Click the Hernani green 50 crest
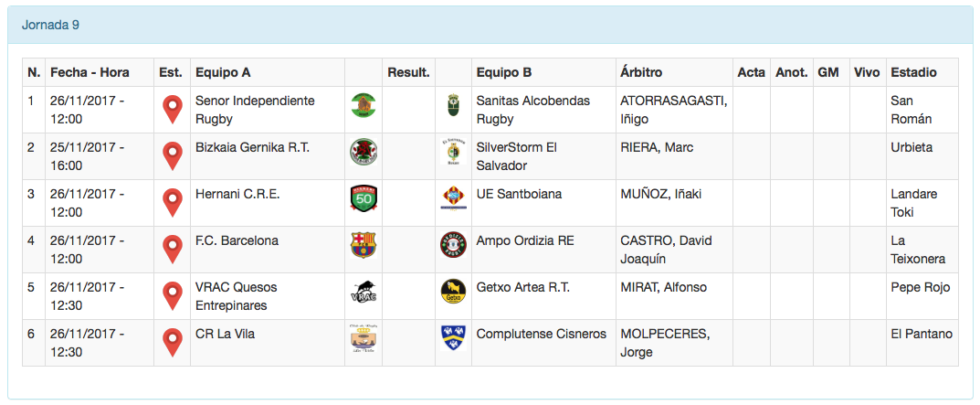 coord(364,198)
